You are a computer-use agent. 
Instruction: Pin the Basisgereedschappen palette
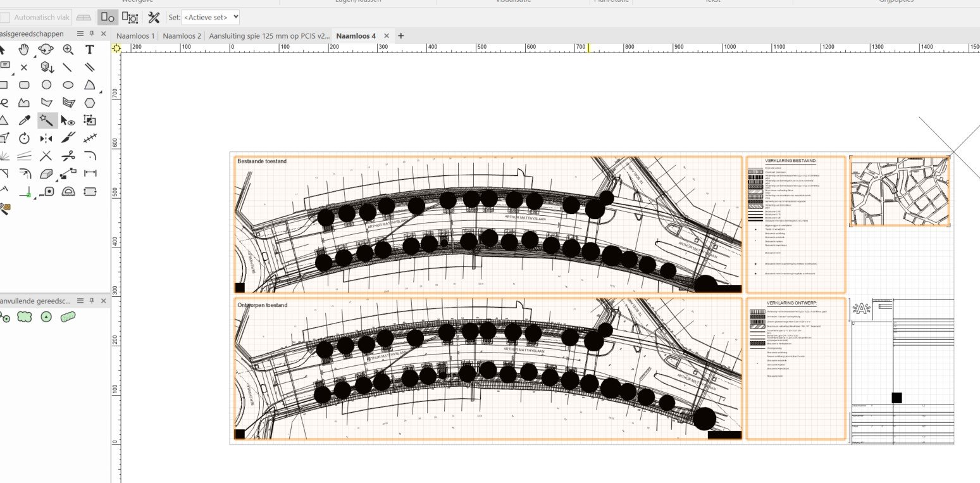pos(90,34)
